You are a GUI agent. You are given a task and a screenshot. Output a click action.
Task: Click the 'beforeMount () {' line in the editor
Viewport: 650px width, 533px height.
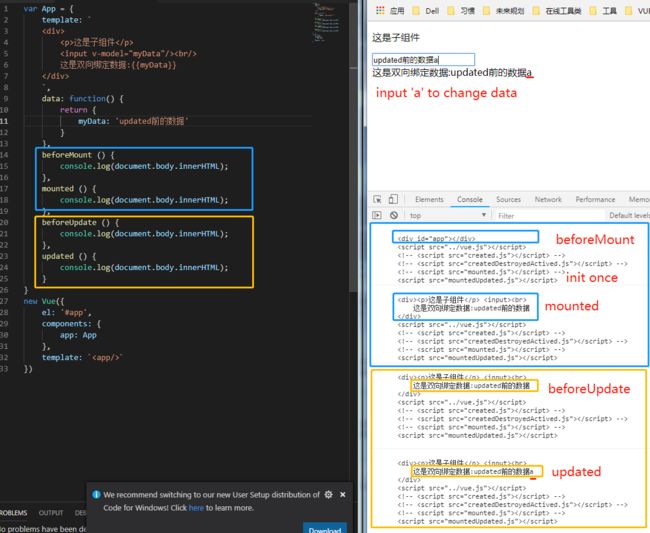78,155
